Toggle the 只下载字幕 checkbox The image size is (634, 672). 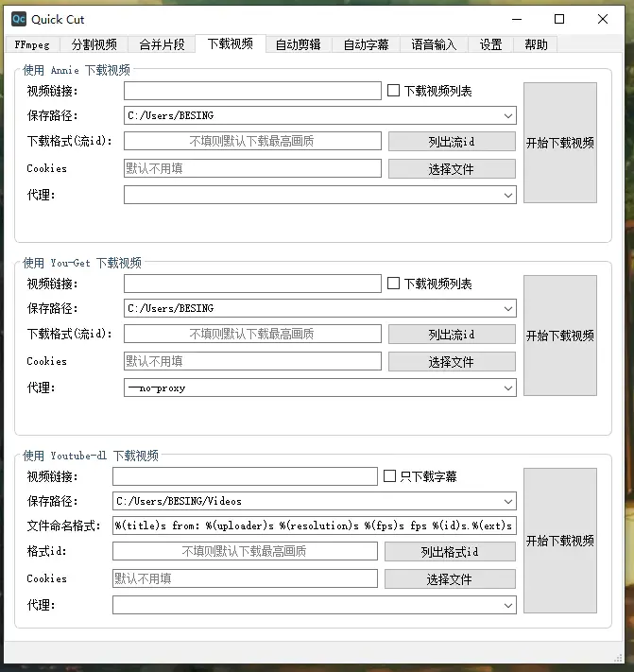tap(389, 476)
